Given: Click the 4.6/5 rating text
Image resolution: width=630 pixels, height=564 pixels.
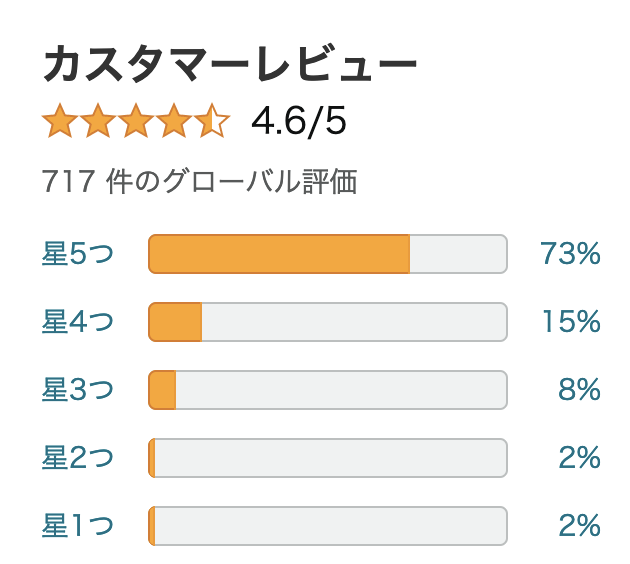Looking at the screenshot, I should 299,121.
